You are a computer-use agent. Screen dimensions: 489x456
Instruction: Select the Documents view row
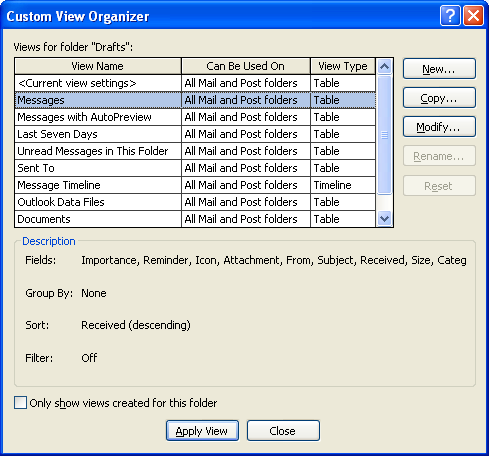(x=195, y=219)
